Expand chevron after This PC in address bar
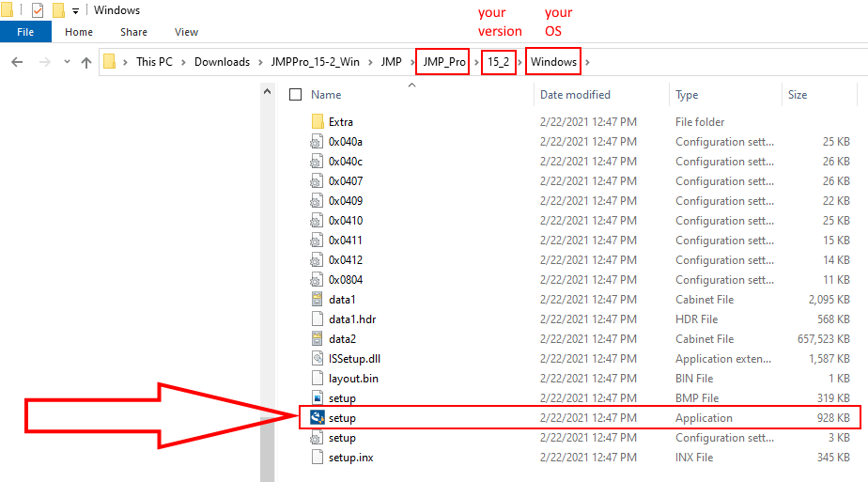The image size is (868, 482). tap(183, 62)
